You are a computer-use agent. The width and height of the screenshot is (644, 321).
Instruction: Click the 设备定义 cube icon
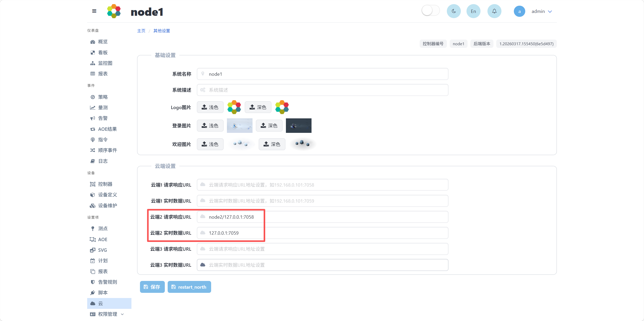[x=93, y=195]
